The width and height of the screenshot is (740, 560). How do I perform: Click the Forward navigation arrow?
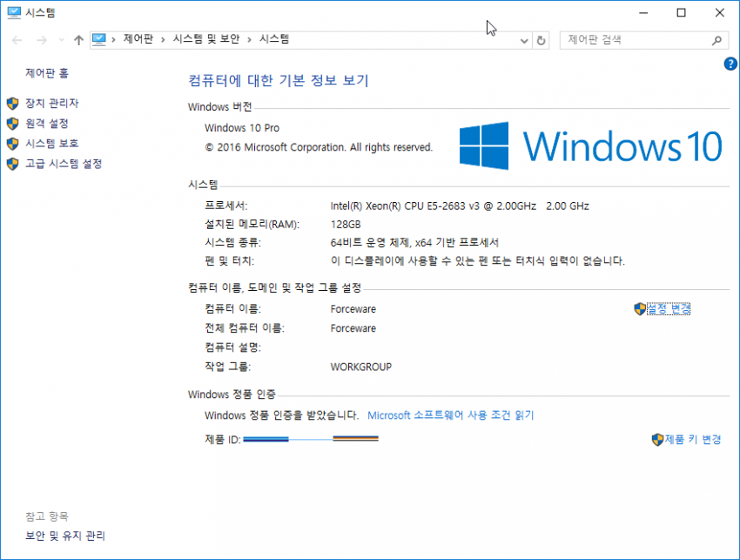click(x=40, y=40)
